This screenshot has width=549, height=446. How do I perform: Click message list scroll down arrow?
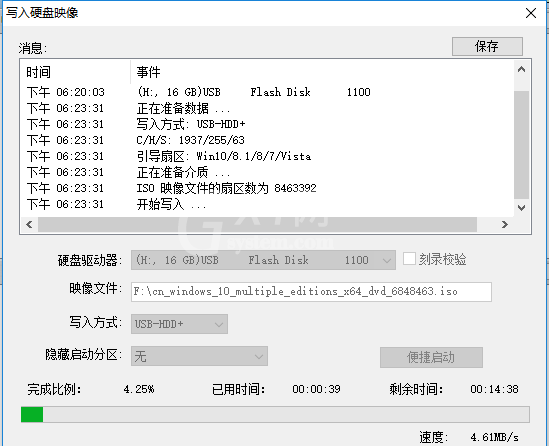pyautogui.click(x=521, y=208)
